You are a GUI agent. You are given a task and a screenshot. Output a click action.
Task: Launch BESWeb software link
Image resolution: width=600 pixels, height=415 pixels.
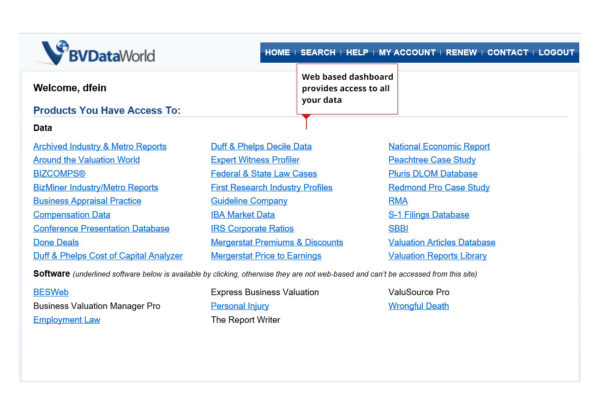[x=51, y=292]
